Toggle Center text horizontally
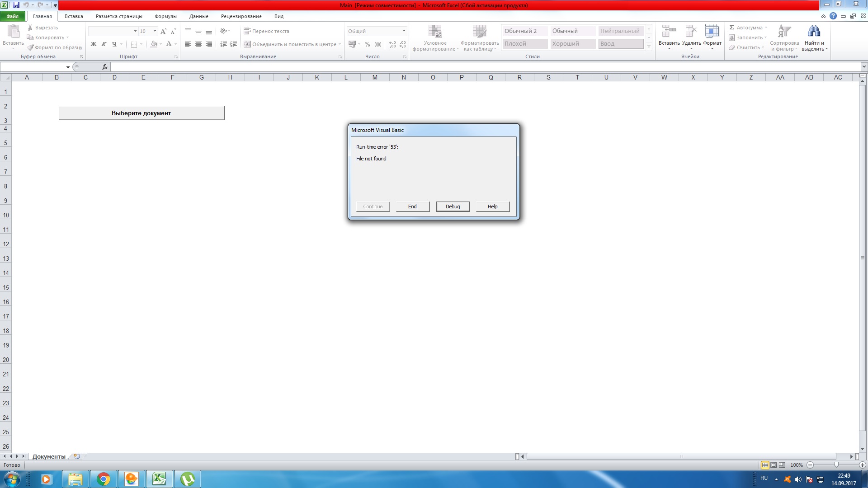The width and height of the screenshot is (868, 488). [198, 44]
